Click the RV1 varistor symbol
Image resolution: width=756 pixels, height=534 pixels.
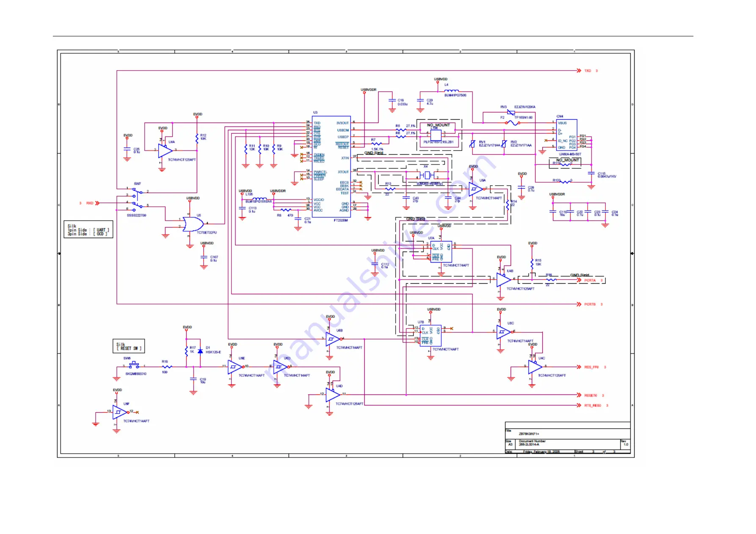click(473, 144)
